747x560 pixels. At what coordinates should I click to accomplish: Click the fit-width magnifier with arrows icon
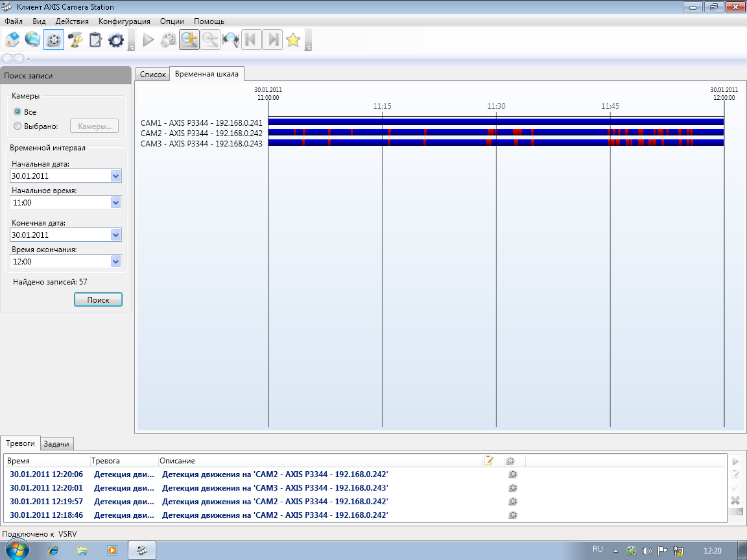tap(230, 40)
